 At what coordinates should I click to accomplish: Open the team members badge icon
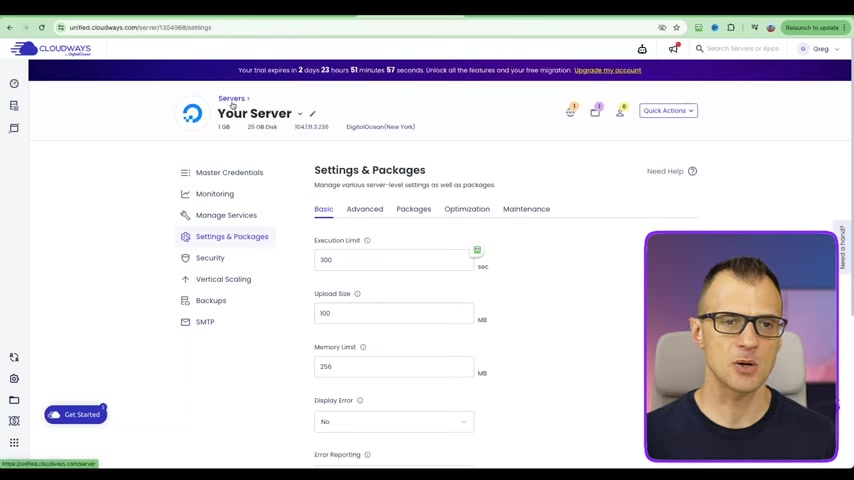[621, 111]
